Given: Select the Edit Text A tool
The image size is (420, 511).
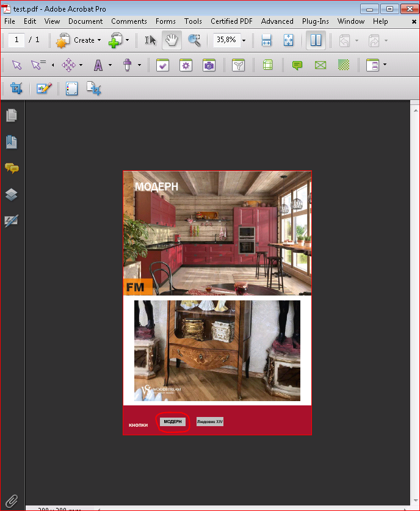Looking at the screenshot, I should click(98, 65).
